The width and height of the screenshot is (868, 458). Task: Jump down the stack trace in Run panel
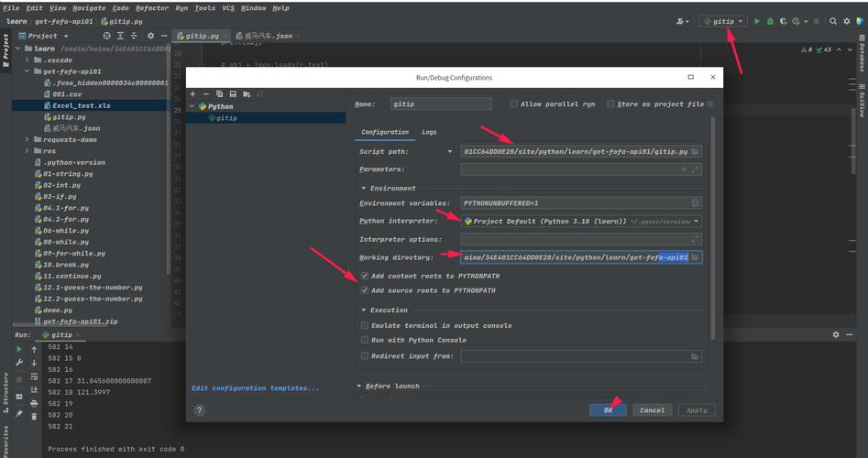pos(34,363)
